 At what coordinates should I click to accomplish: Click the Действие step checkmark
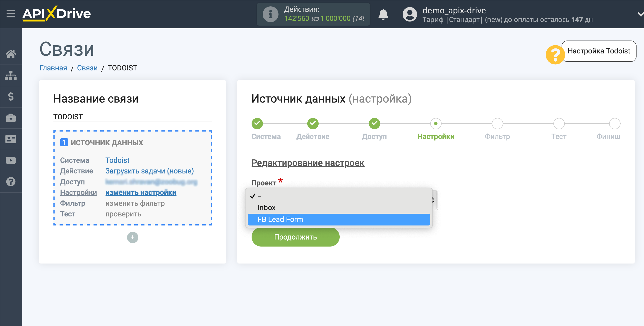[313, 124]
